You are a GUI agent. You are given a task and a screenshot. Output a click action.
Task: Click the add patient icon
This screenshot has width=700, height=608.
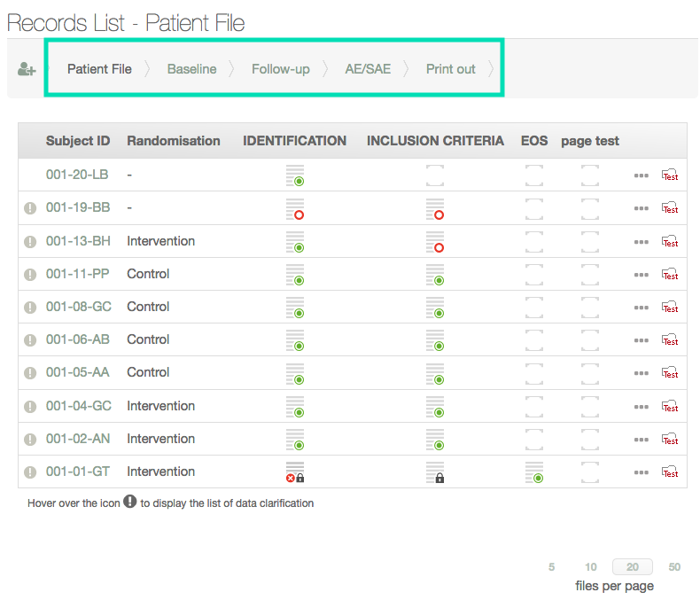coord(27,70)
